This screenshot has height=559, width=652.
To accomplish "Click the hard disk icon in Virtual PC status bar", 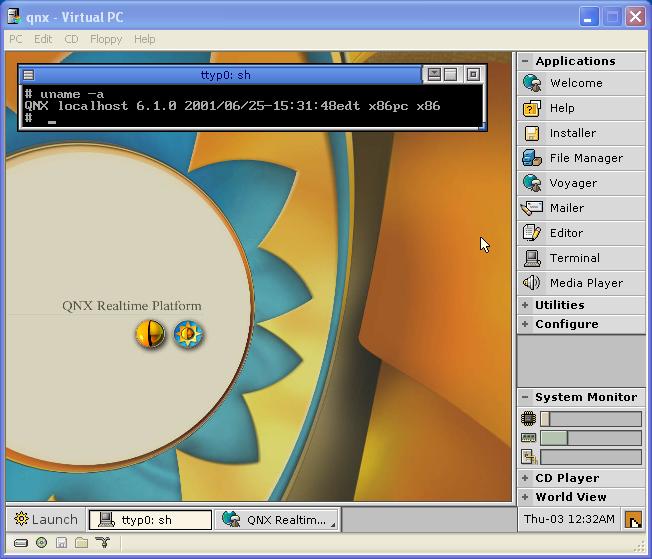I will tap(21, 543).
